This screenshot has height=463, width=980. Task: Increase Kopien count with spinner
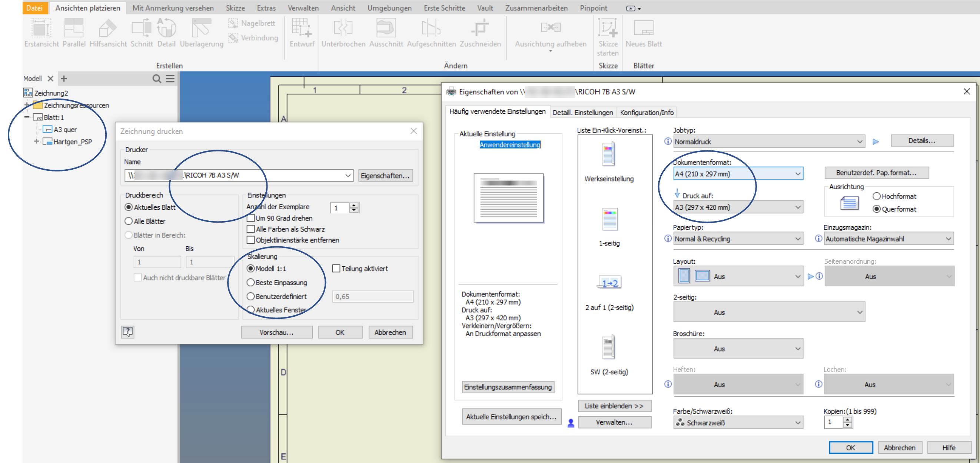[x=847, y=419]
